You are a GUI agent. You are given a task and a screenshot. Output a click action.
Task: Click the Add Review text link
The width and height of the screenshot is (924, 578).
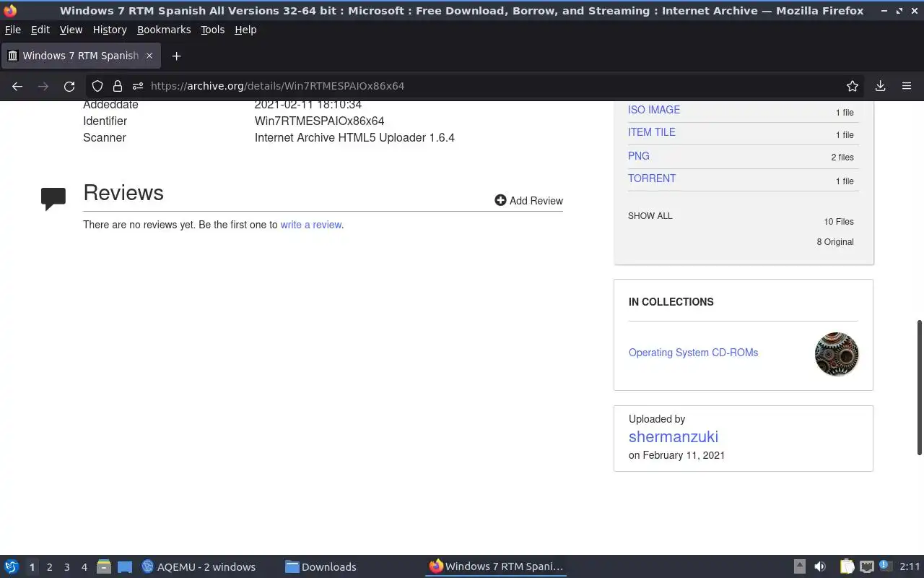pos(536,201)
